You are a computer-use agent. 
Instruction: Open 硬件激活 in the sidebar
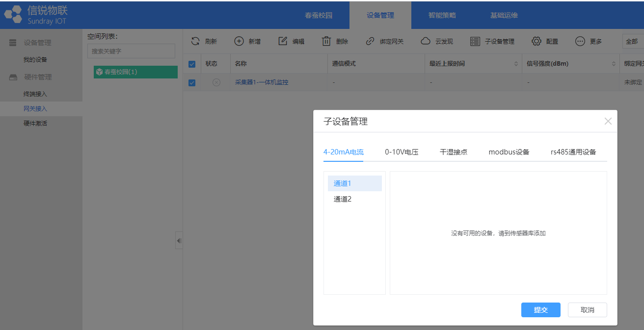click(35, 124)
